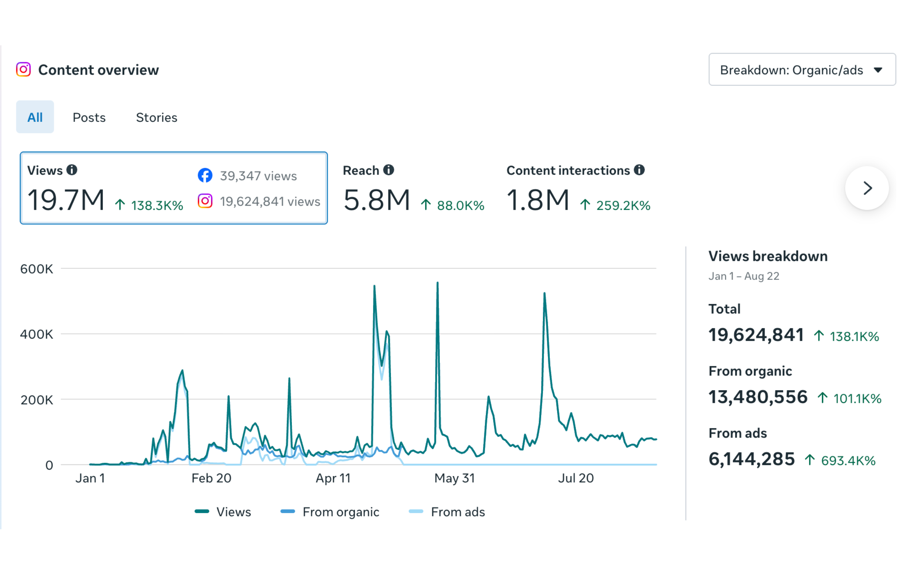Select the Reach 5.8M metric
The height and width of the screenshot is (588, 905).
click(413, 188)
